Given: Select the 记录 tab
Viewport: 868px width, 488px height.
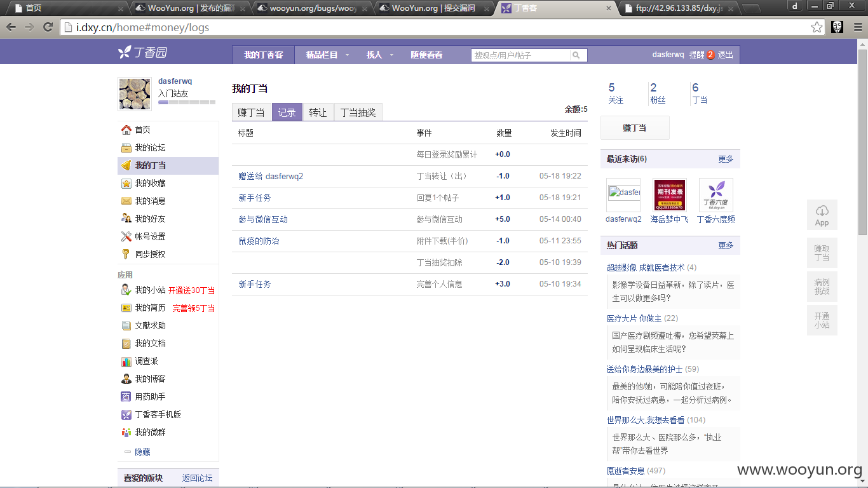Looking at the screenshot, I should (x=287, y=112).
